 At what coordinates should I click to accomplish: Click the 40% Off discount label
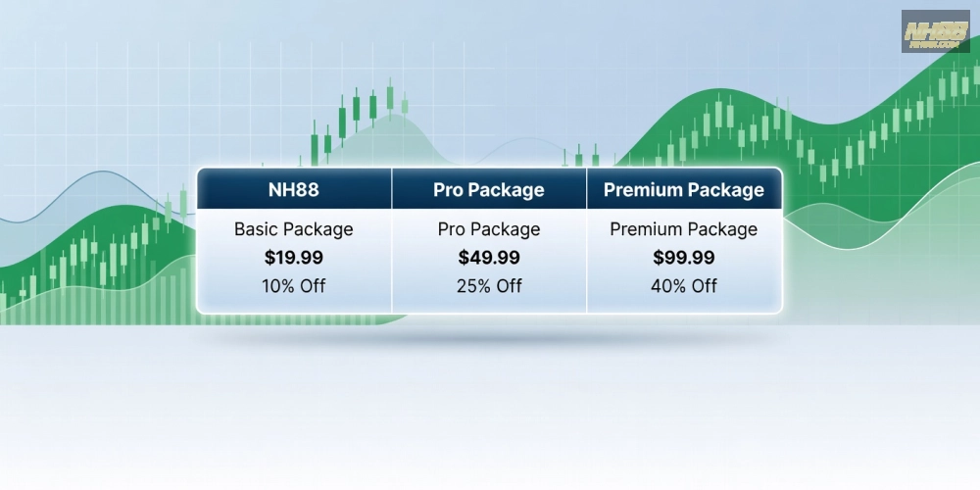pos(683,286)
